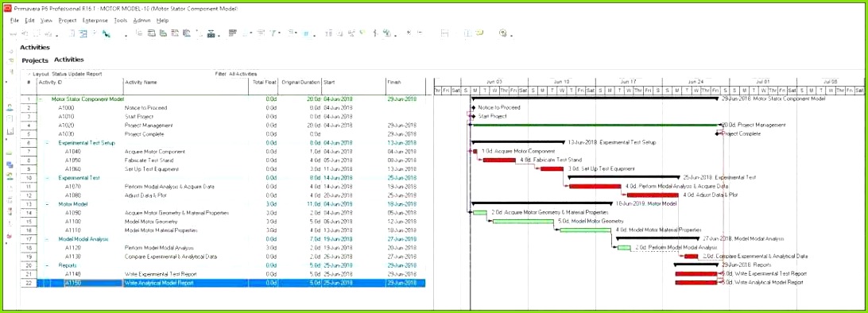The image size is (868, 313).
Task: Open the Project menu
Action: point(67,21)
